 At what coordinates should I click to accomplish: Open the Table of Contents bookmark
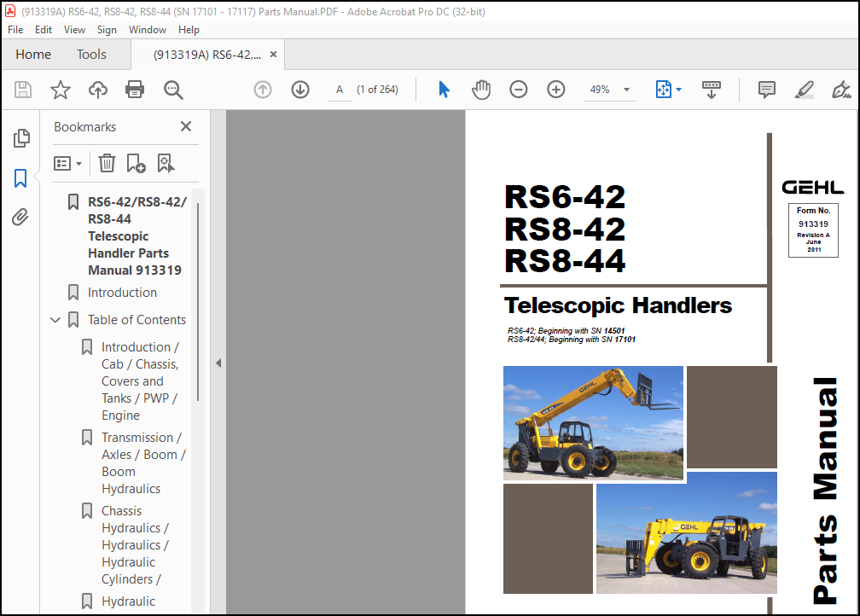coord(137,320)
